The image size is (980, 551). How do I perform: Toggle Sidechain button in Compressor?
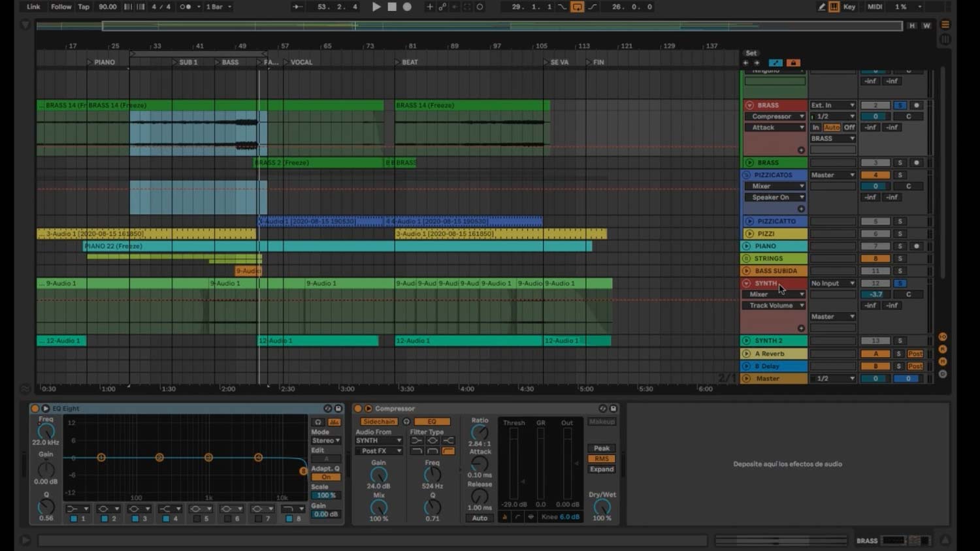pyautogui.click(x=379, y=422)
